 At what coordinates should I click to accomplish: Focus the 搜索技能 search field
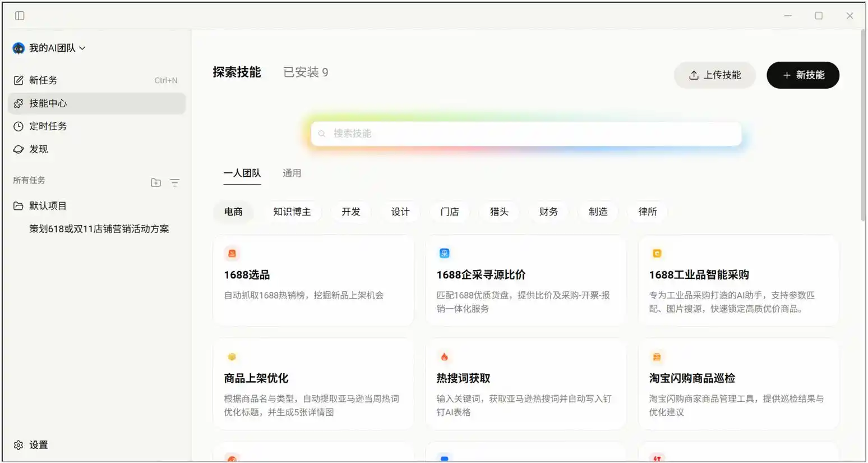(526, 134)
